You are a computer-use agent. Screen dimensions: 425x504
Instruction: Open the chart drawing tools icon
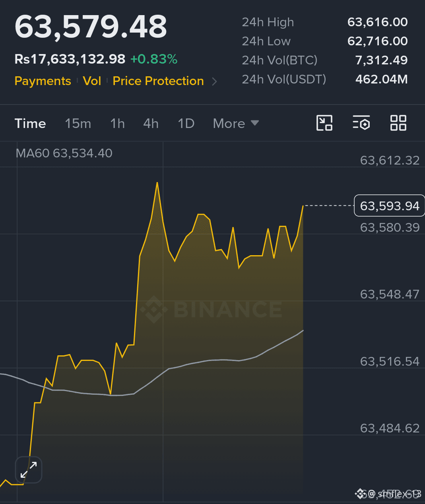click(324, 123)
